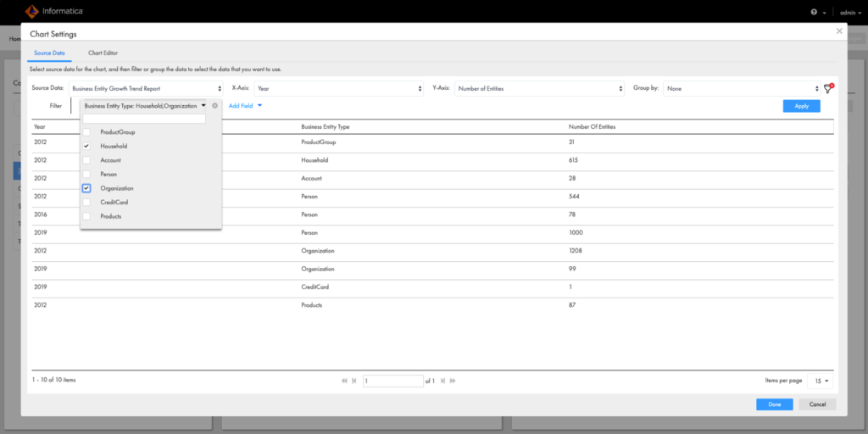Open the Group by dropdown

click(741, 88)
